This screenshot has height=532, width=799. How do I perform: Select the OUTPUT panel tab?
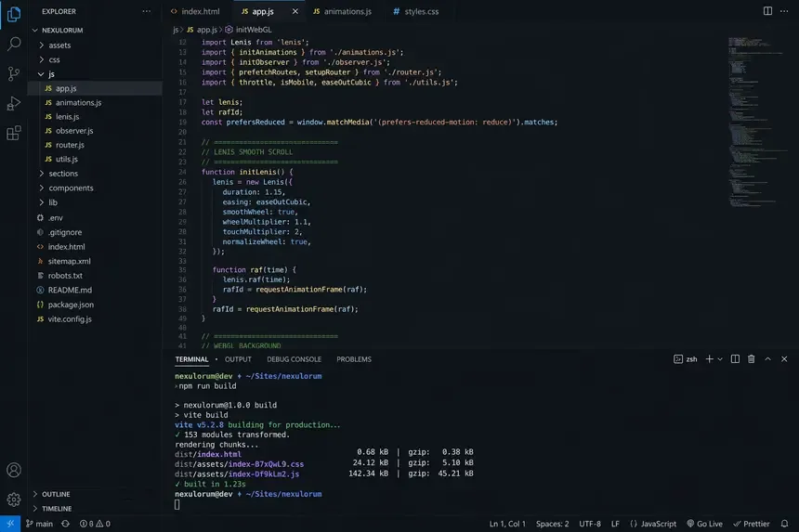pos(238,359)
